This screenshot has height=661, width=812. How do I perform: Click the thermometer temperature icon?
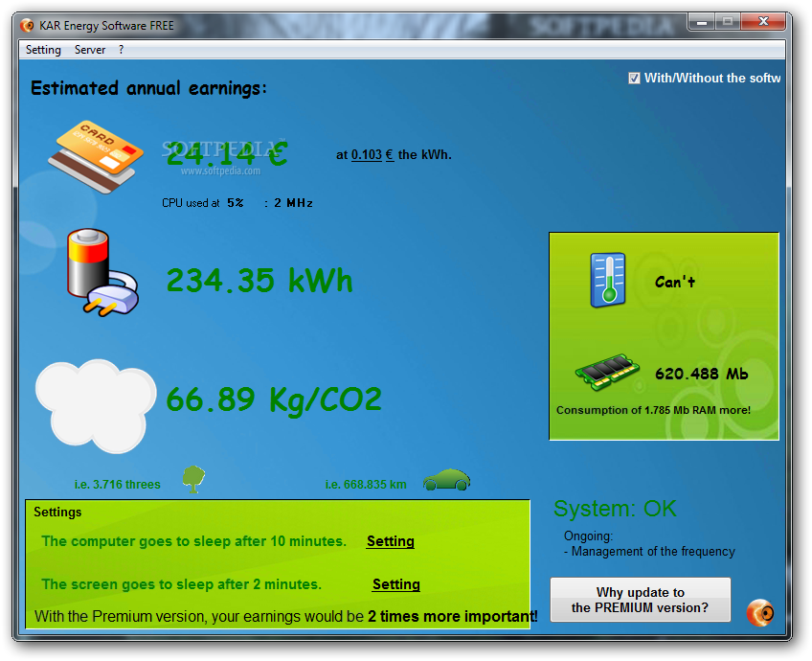607,280
